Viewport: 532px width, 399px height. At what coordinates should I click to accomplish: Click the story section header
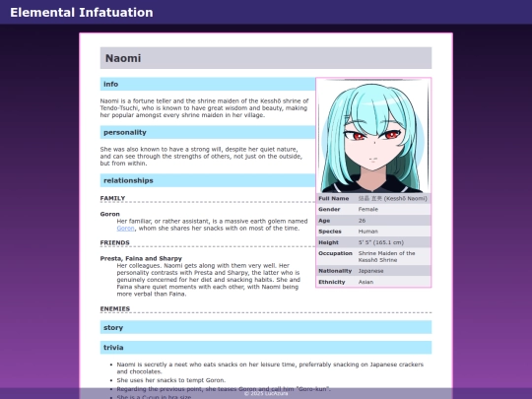coord(266,327)
